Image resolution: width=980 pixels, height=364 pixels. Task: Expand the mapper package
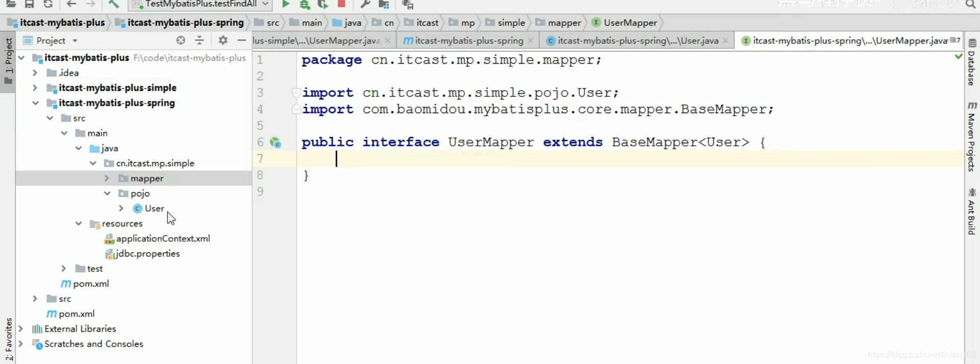click(x=107, y=178)
